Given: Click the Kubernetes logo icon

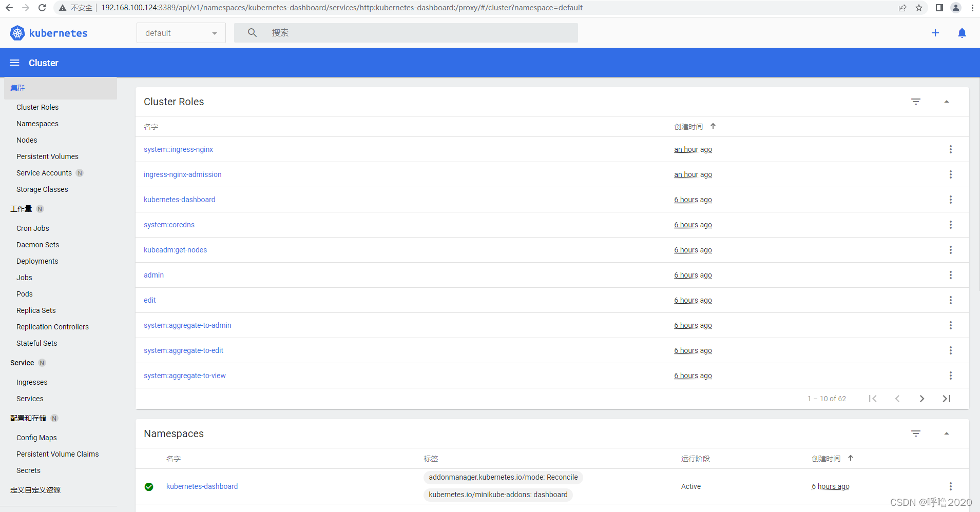Looking at the screenshot, I should tap(17, 33).
